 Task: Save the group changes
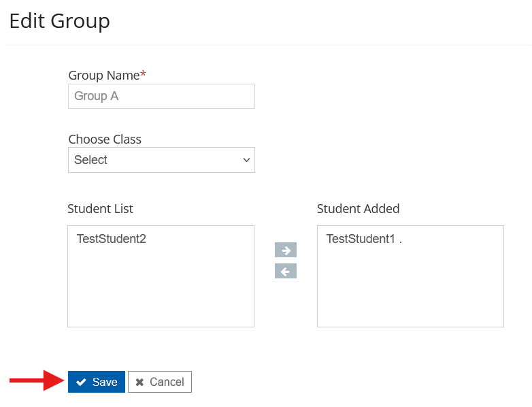point(97,382)
